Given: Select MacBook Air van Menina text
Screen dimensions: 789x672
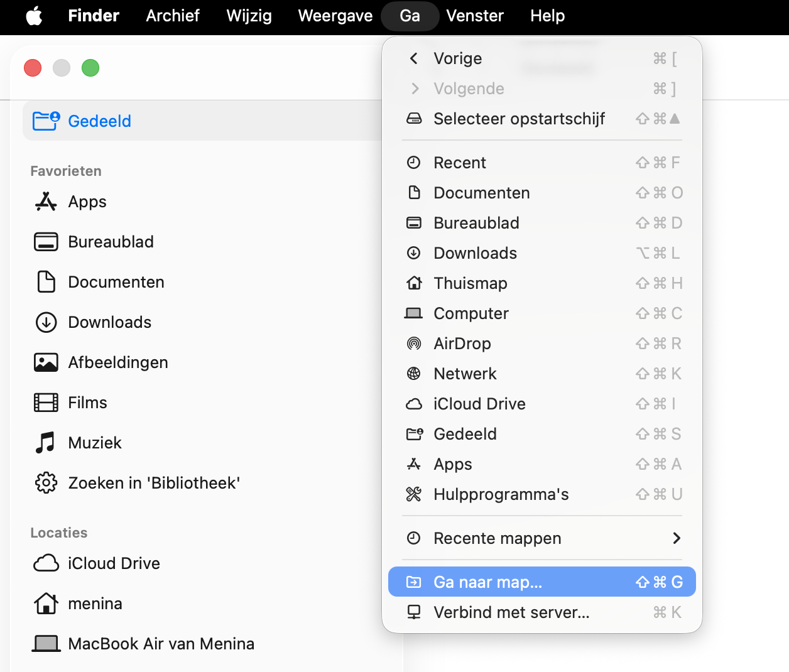Looking at the screenshot, I should [x=161, y=644].
